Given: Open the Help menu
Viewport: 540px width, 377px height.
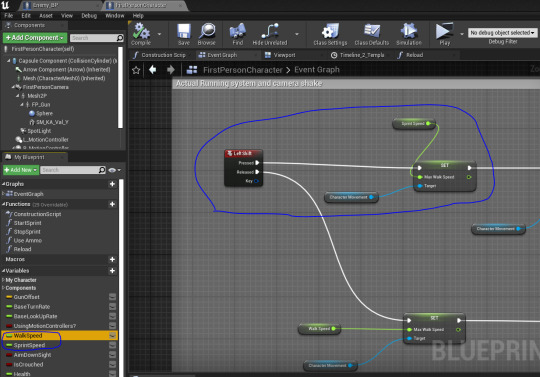Looking at the screenshot, I should 138,15.
